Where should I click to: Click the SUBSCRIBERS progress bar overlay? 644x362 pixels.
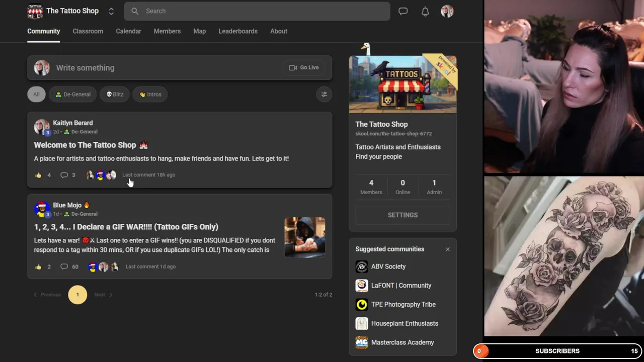pos(557,351)
